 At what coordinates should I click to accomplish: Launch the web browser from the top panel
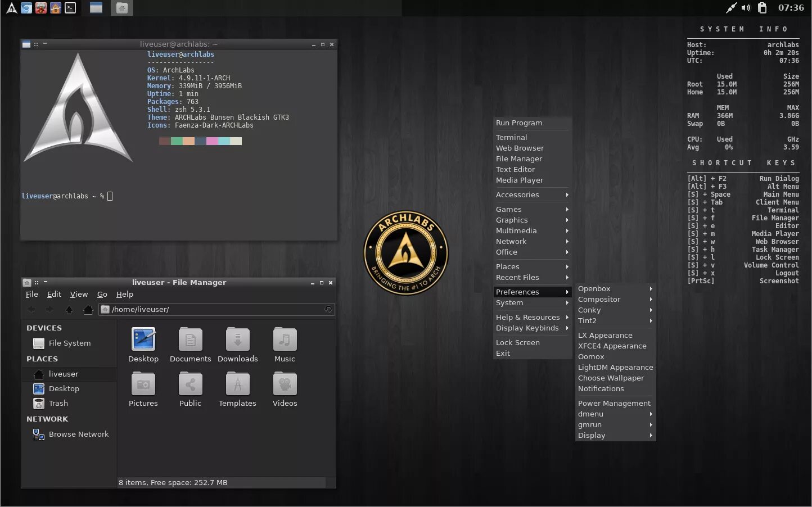(x=26, y=8)
